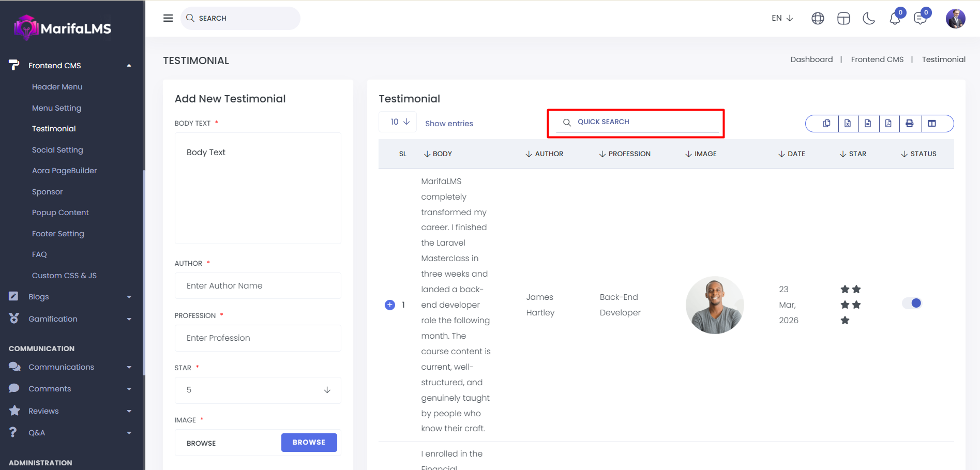Copy table data to clipboard
The height and width of the screenshot is (470, 980).
coord(826,124)
